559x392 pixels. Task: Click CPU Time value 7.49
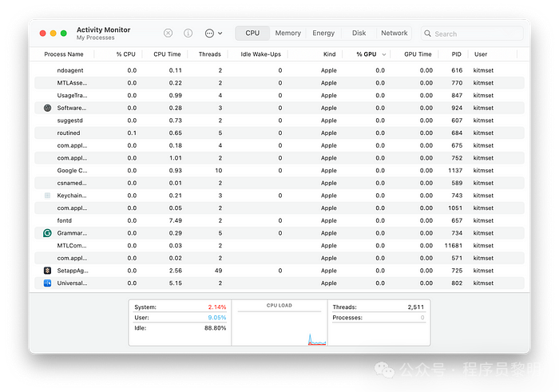tap(176, 220)
